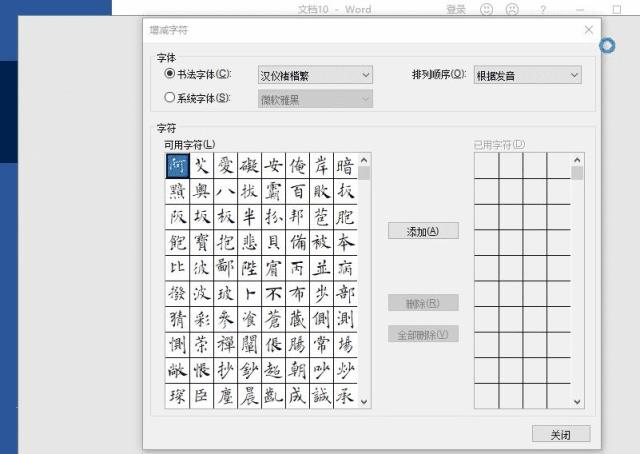
Task: Select character 病 in available list
Action: click(x=345, y=268)
